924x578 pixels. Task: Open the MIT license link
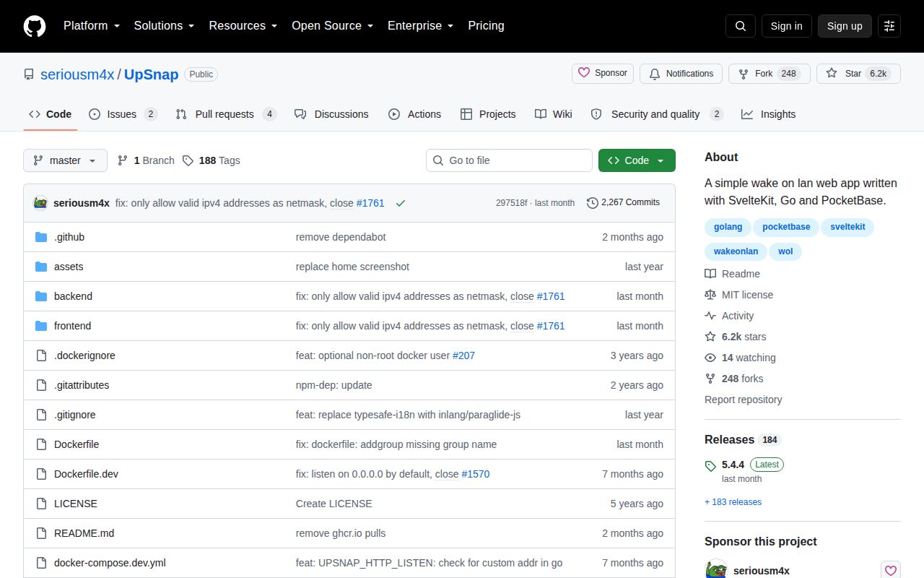[x=739, y=295]
